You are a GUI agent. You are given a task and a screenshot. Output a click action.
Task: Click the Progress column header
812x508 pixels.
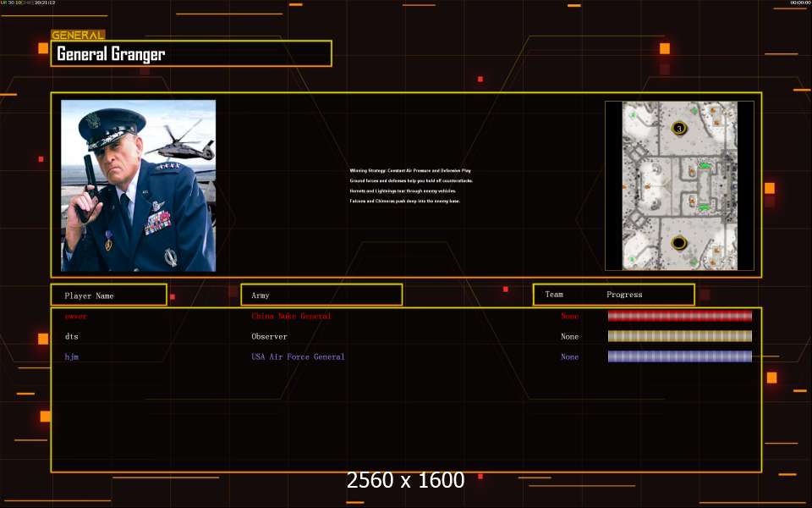(624, 295)
